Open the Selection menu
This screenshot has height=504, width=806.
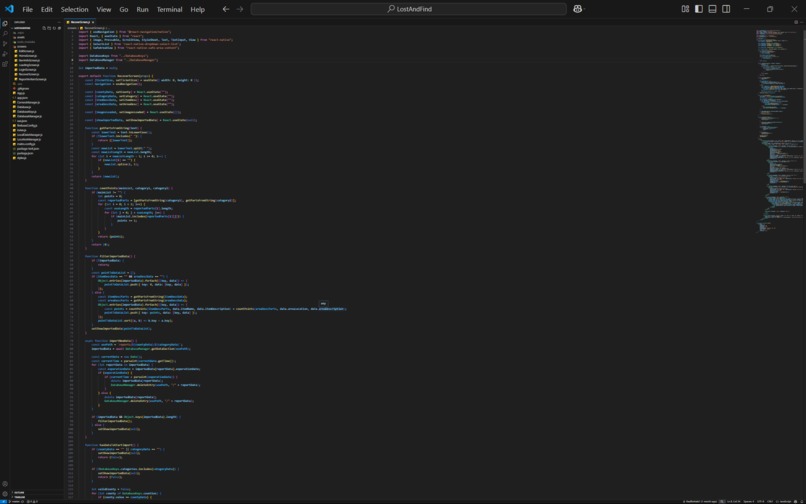click(x=75, y=9)
